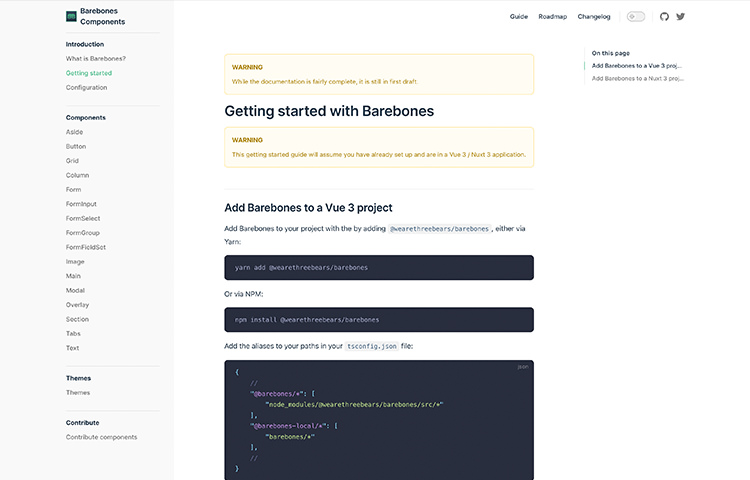Screen dimensions: 750x480
Task: Open the Main component page
Action: (73, 276)
